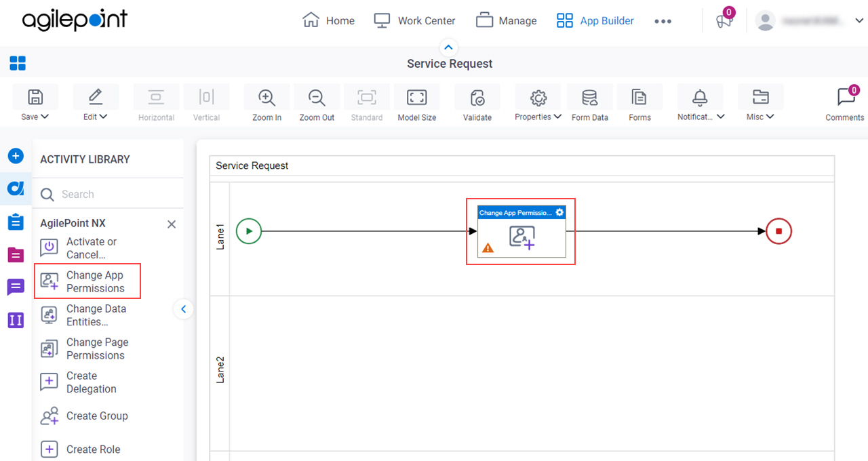
Task: Click the Model Size tool
Action: click(416, 103)
